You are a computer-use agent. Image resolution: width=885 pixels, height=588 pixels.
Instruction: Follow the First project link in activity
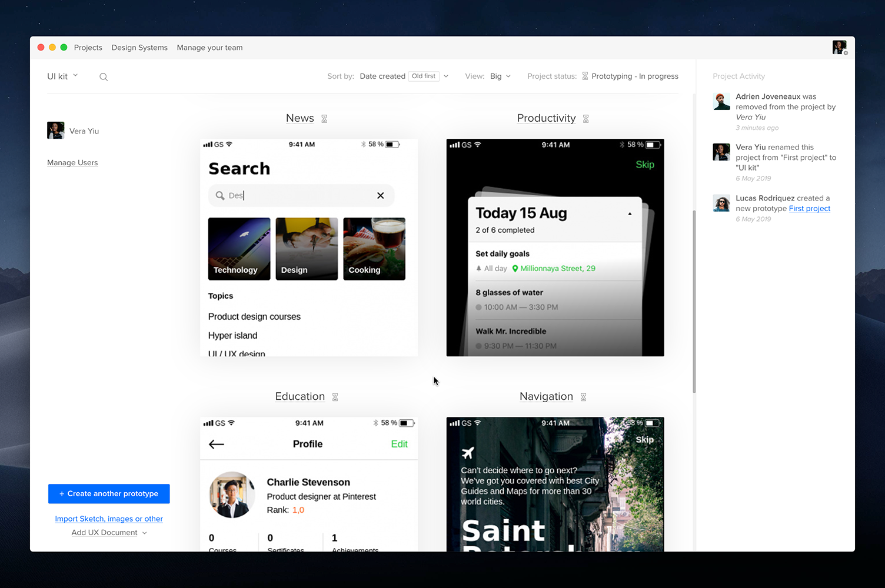coord(810,209)
